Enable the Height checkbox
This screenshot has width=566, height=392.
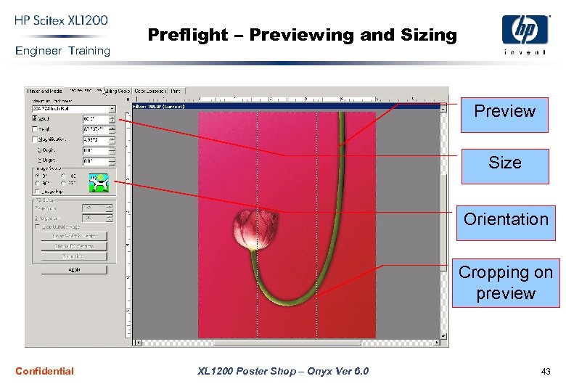35,129
